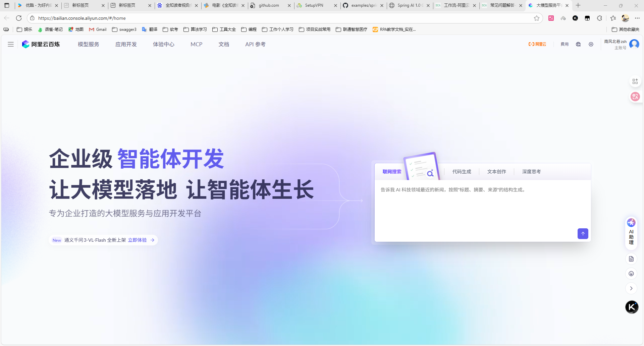Click the blue user avatar
644x346 pixels.
tap(634, 44)
